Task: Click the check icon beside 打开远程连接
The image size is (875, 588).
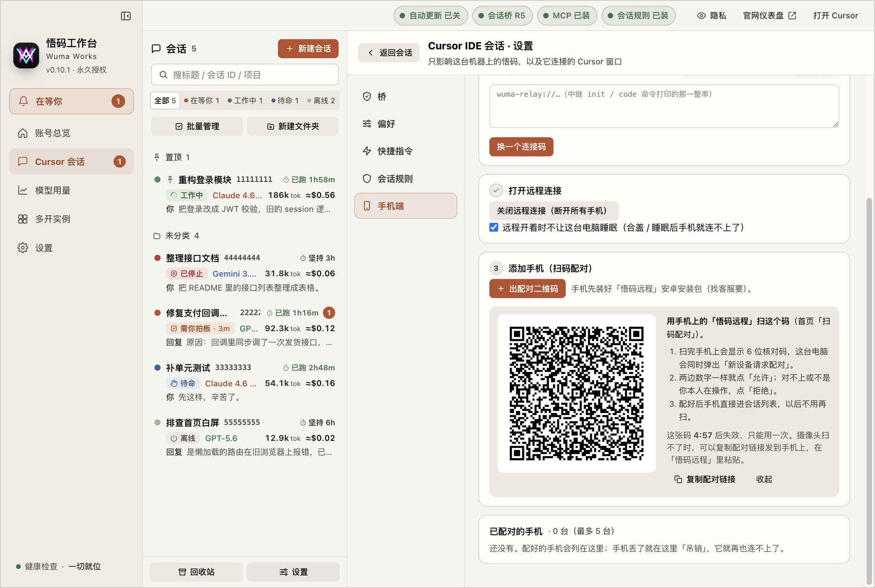Action: click(496, 191)
